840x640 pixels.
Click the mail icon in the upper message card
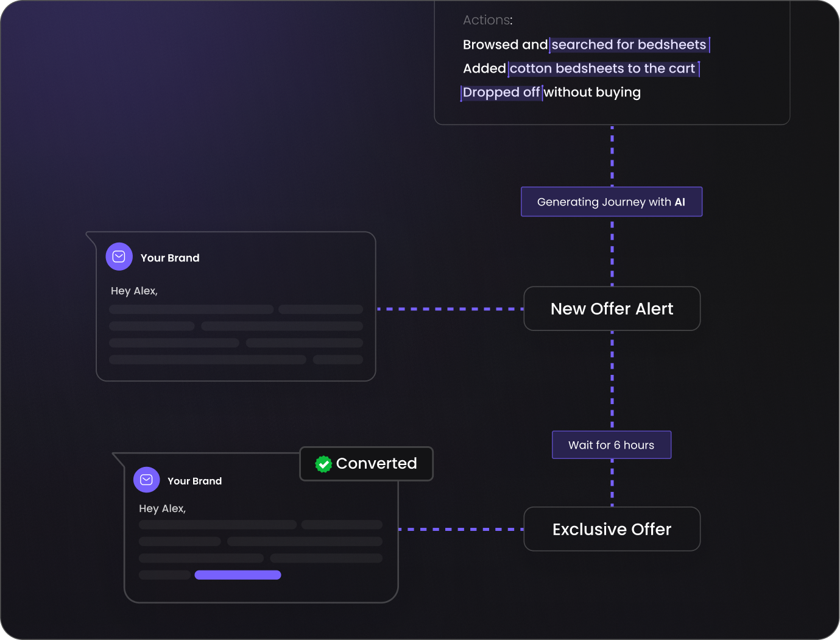click(x=119, y=257)
